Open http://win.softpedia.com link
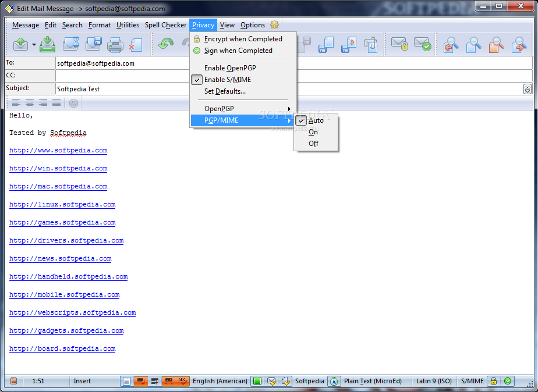This screenshot has height=392, width=538. [x=58, y=169]
